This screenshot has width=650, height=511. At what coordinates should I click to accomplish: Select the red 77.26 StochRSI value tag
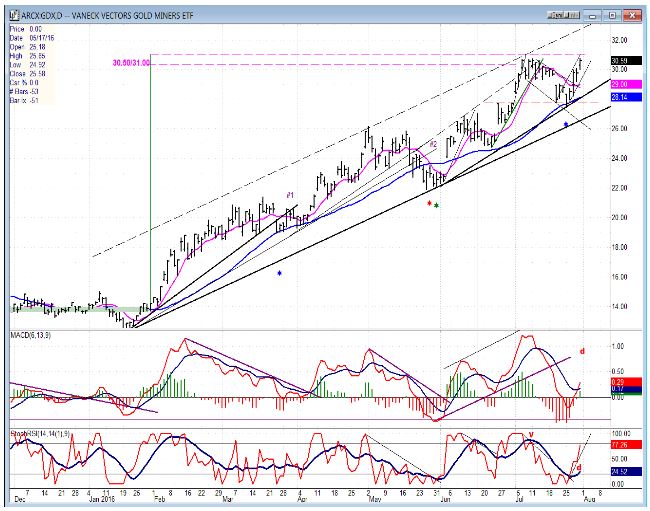pos(626,445)
